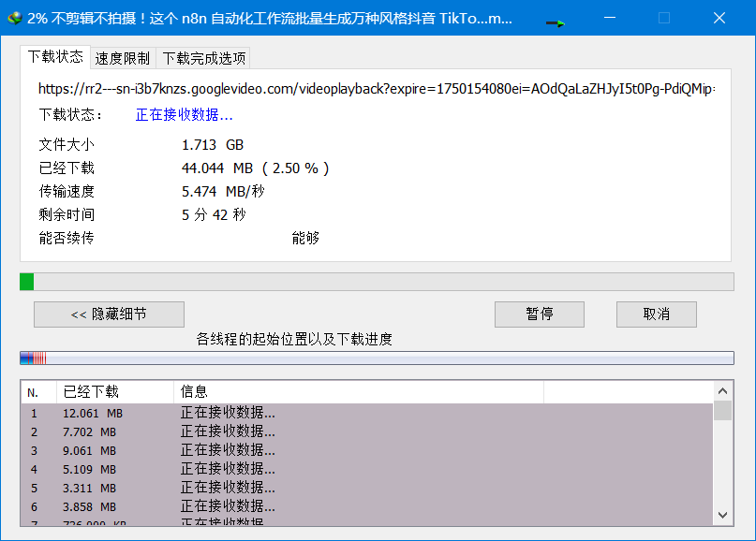This screenshot has width=756, height=541.
Task: Click the green overall download progress bar
Action: pyautogui.click(x=376, y=282)
